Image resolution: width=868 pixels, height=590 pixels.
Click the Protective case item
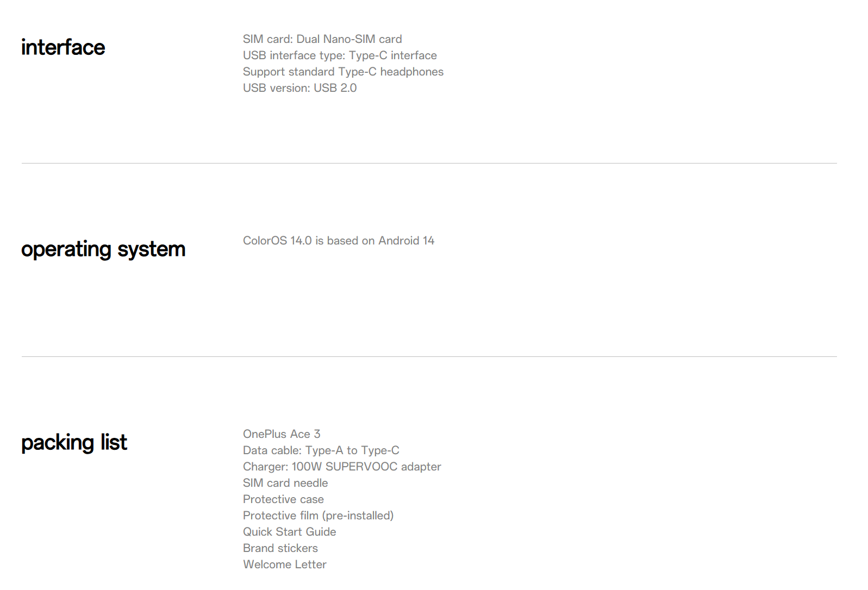283,499
